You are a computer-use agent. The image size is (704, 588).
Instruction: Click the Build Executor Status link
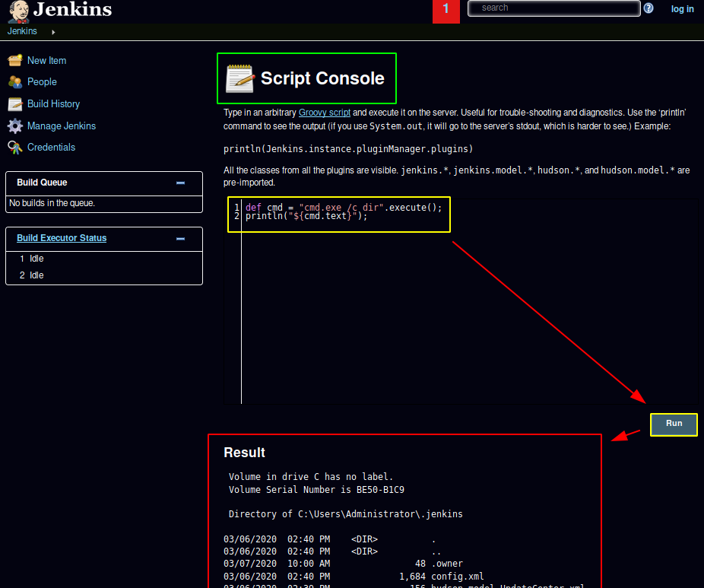click(x=62, y=238)
